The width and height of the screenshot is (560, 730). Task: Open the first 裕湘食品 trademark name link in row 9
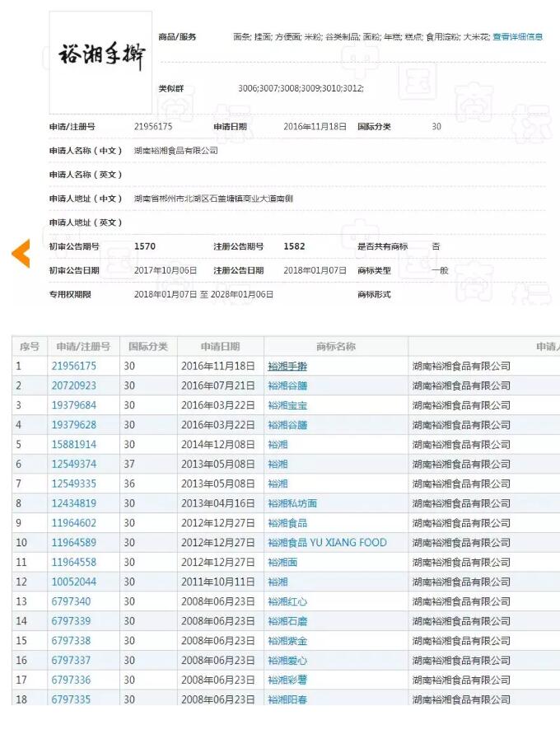point(287,523)
